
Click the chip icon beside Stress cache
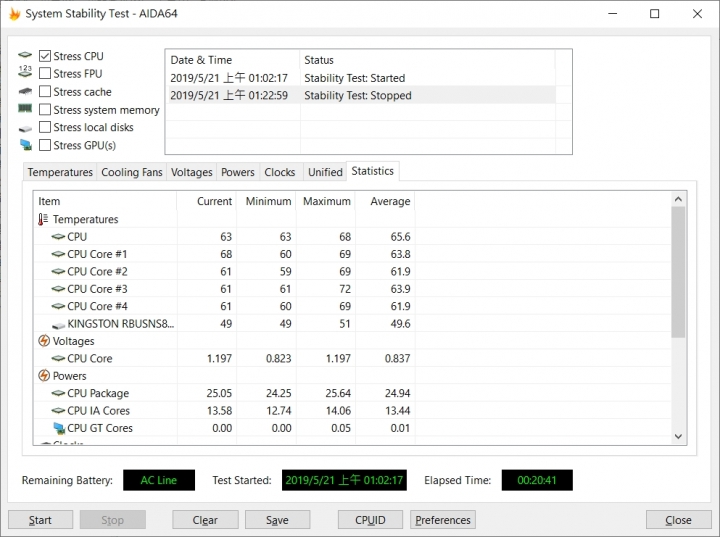pos(25,91)
